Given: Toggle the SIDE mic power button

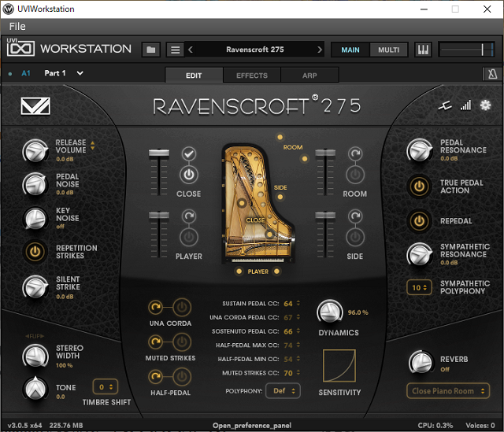Looking at the screenshot, I should coord(355,237).
